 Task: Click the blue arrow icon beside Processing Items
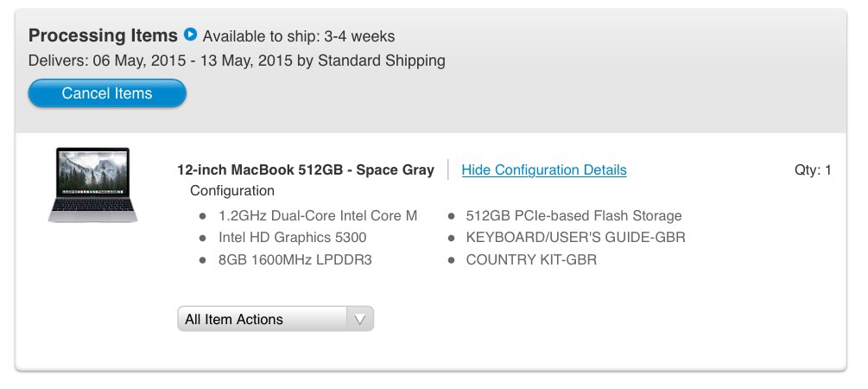coord(190,35)
